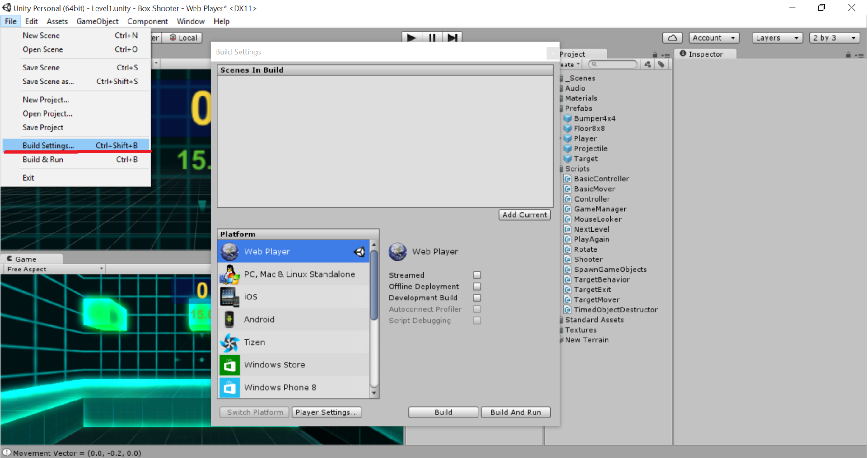
Task: Select the Target prefab icon
Action: (x=568, y=159)
